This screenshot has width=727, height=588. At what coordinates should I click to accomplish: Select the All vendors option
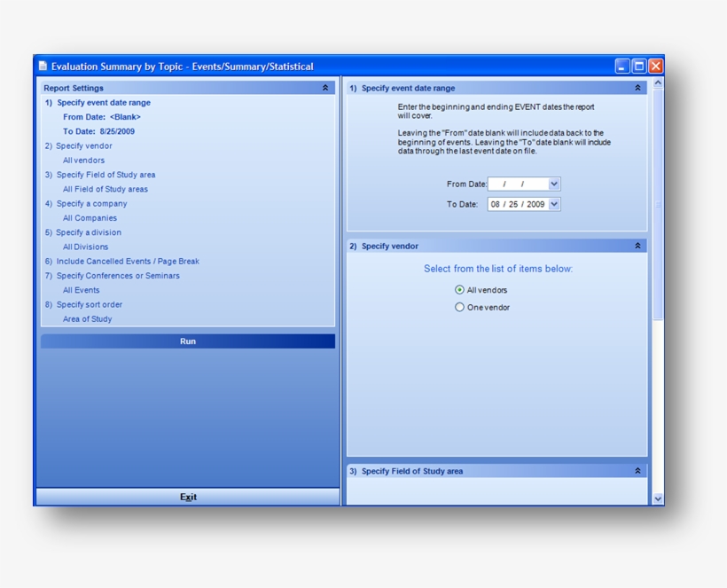click(459, 289)
